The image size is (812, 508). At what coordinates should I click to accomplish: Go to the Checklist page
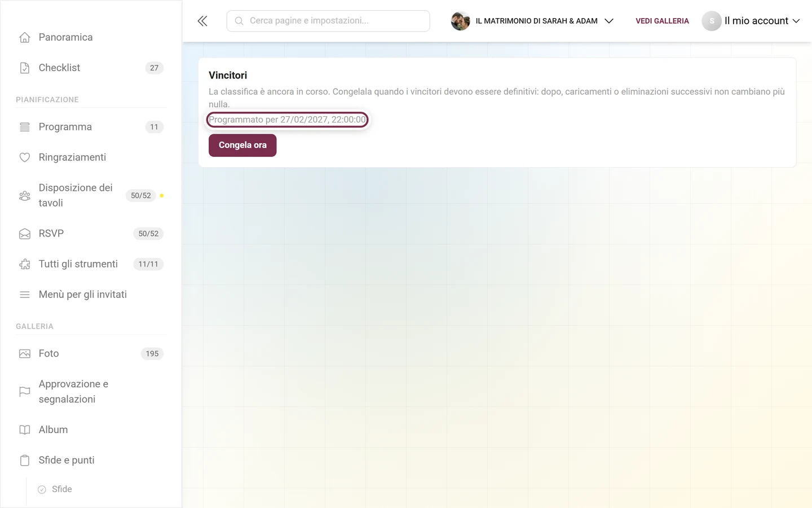pyautogui.click(x=91, y=68)
